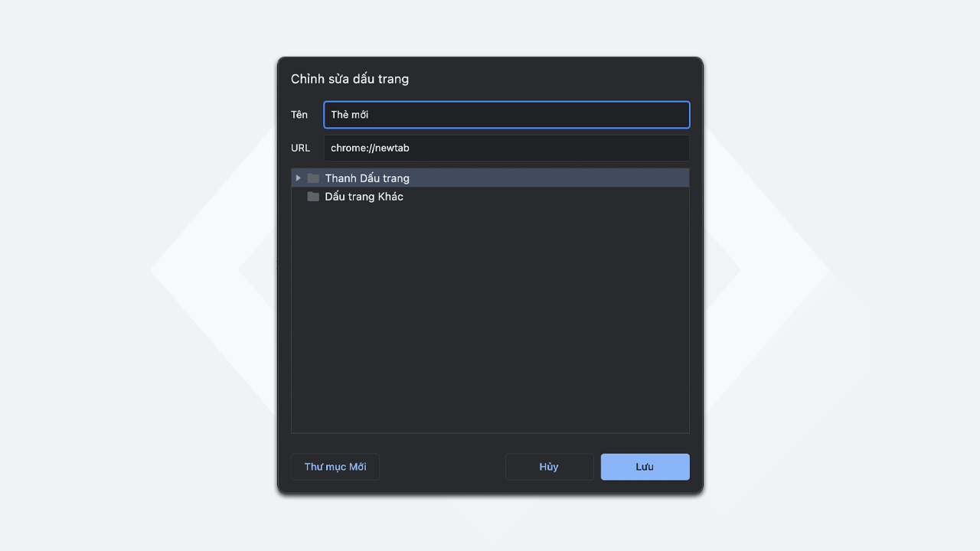The image size is (980, 551).
Task: Cancel with the Hủy button
Action: coord(549,467)
